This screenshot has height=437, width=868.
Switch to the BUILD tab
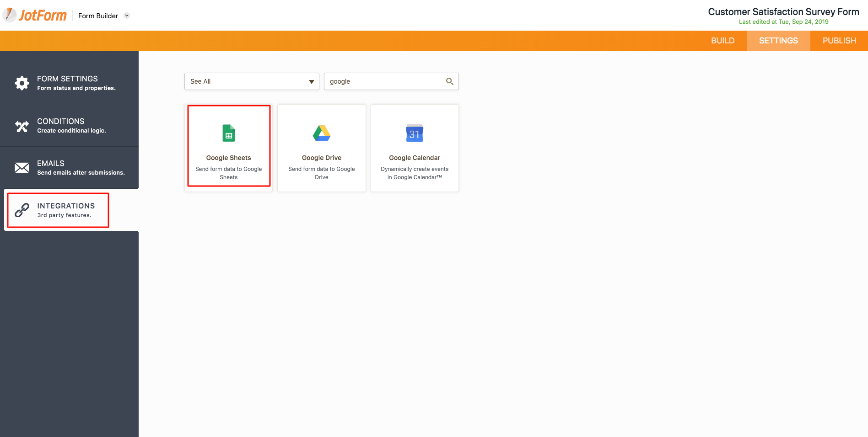point(723,41)
